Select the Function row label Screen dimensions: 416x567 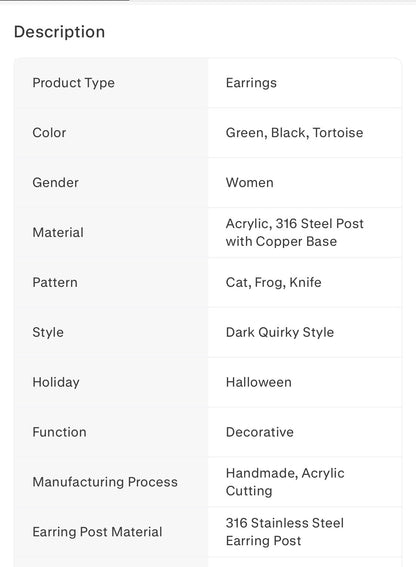tap(59, 432)
